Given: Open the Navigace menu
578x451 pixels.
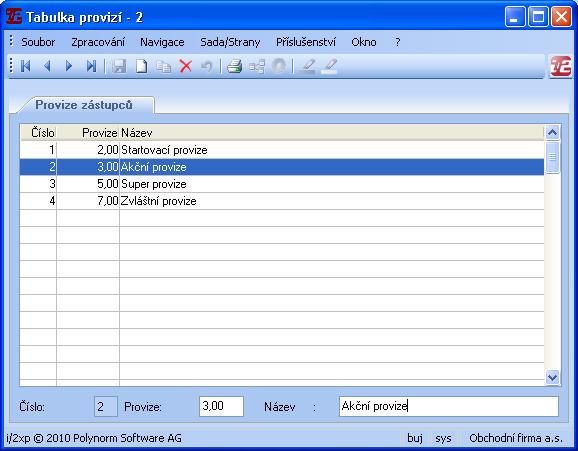Looking at the screenshot, I should tap(162, 42).
